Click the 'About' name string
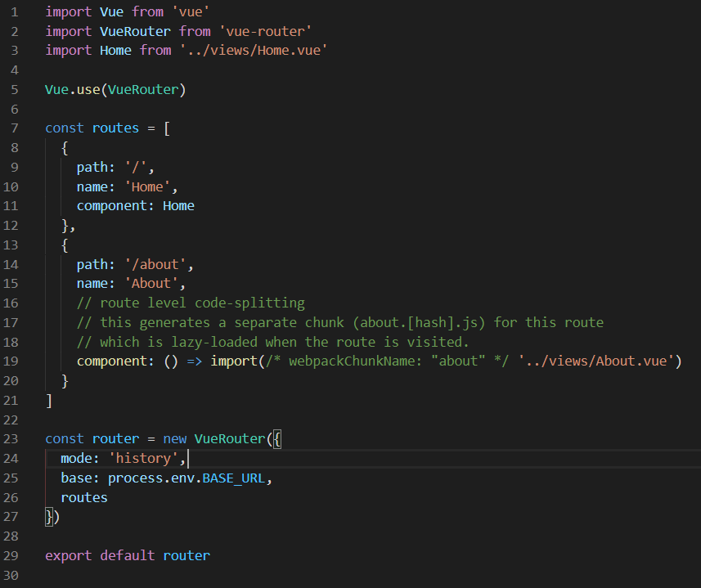The image size is (701, 588). point(151,283)
